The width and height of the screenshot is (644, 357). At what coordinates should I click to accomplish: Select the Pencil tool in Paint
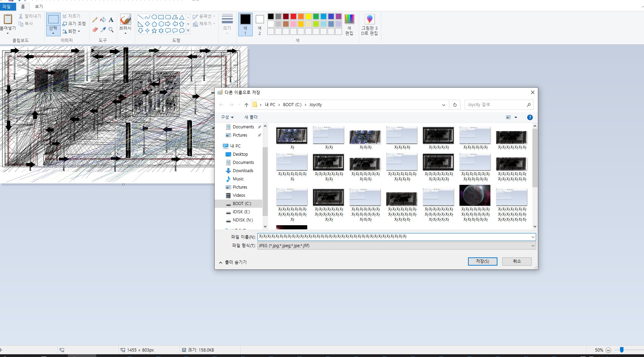point(95,20)
